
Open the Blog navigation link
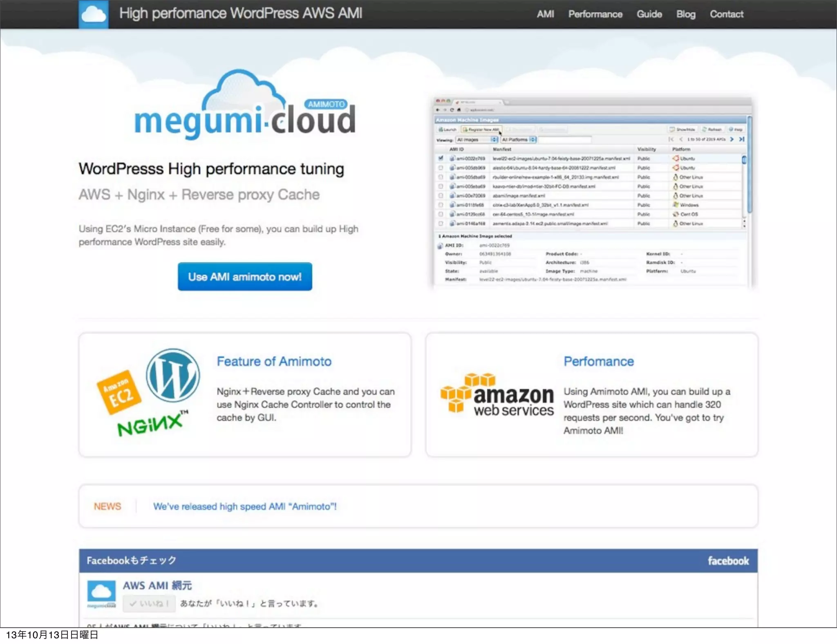pyautogui.click(x=685, y=14)
